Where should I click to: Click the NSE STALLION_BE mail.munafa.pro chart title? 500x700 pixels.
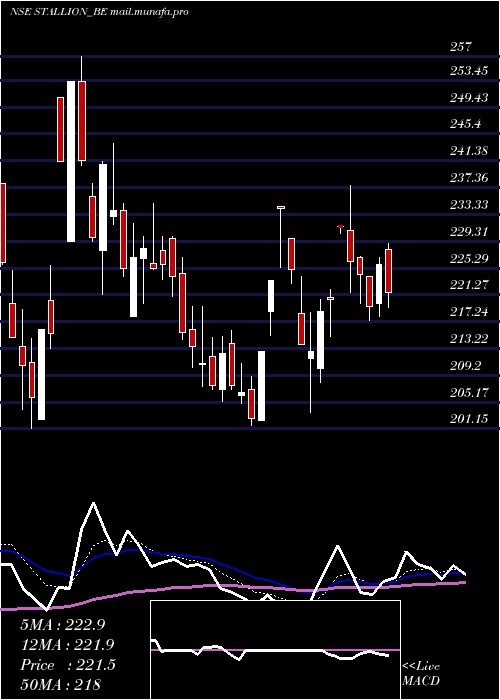[x=99, y=12]
